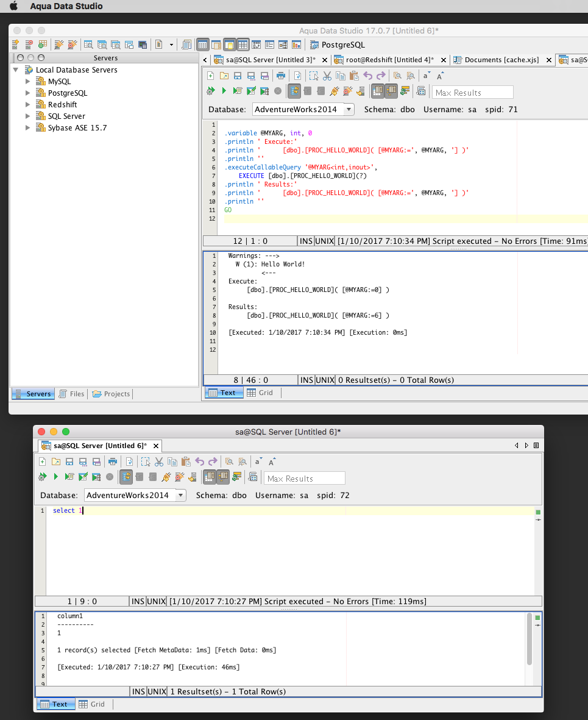Image resolution: width=588 pixels, height=720 pixels.
Task: Click the New Script icon in Untitled 6 window
Action: 42,462
